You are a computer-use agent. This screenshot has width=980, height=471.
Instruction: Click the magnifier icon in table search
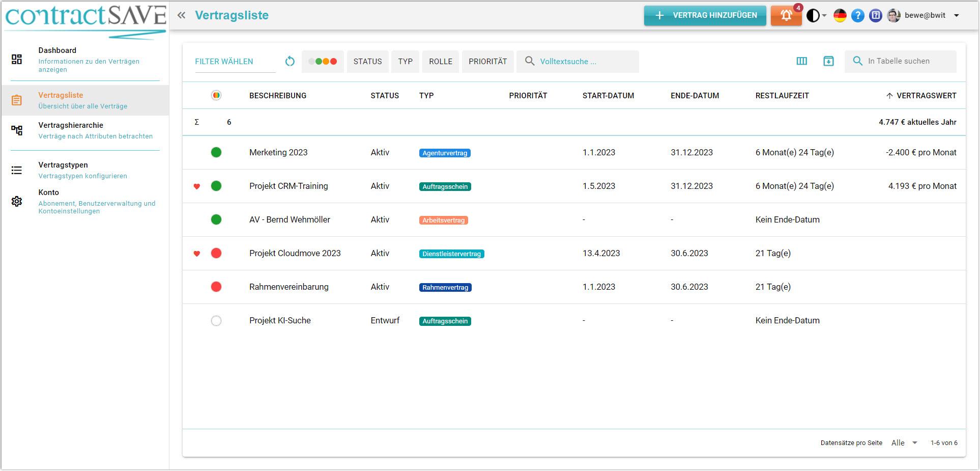(858, 61)
